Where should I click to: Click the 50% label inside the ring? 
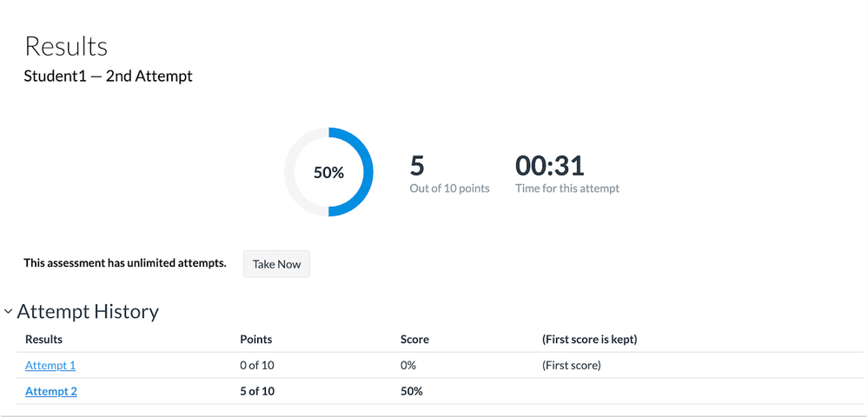(328, 173)
